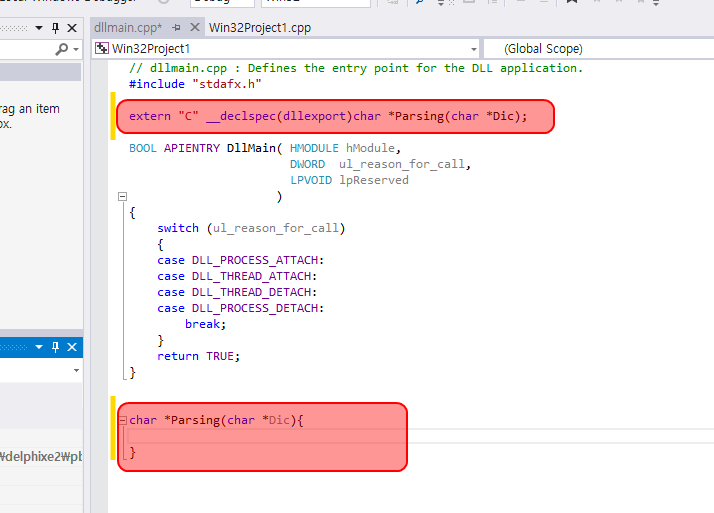Select the dllmain.cpp* tab
Screen dimensions: 714x513
[x=126, y=27]
